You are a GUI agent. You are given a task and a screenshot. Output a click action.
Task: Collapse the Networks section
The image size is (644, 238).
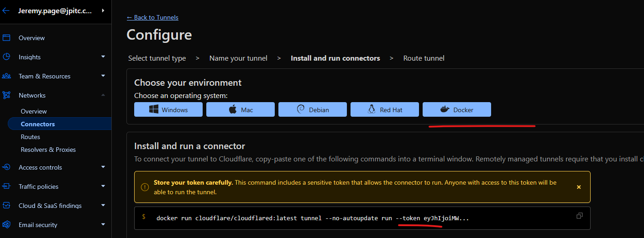click(x=103, y=95)
